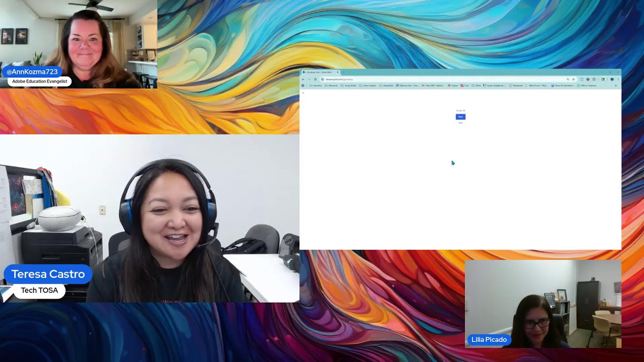Open the Wall of Love bookmark
644x362 pixels.
[x=536, y=85]
